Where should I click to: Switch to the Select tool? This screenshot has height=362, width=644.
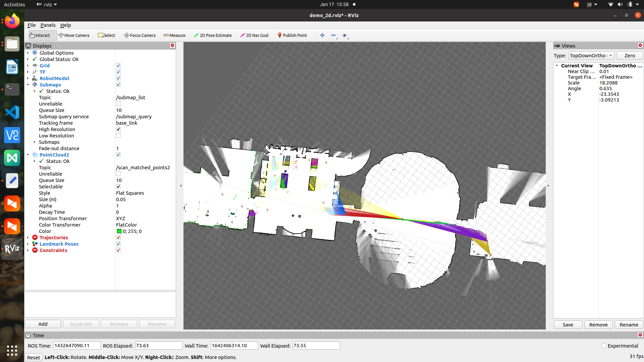click(x=106, y=35)
